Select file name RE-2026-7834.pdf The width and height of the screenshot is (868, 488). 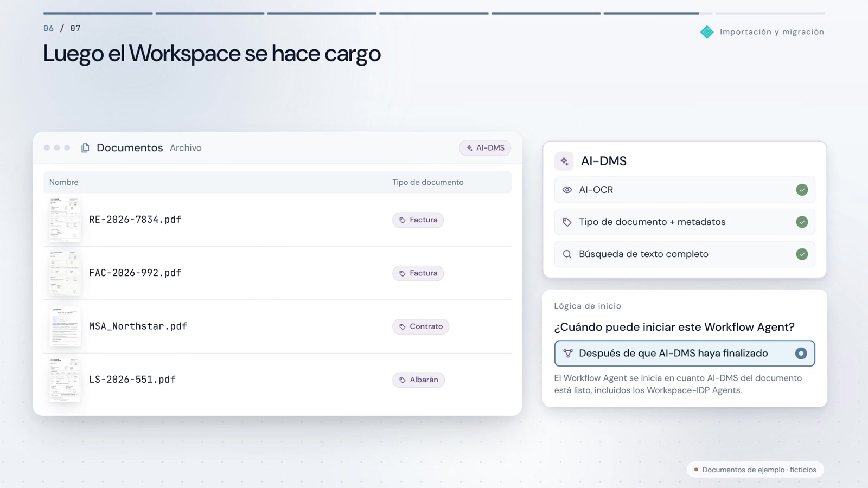(135, 220)
